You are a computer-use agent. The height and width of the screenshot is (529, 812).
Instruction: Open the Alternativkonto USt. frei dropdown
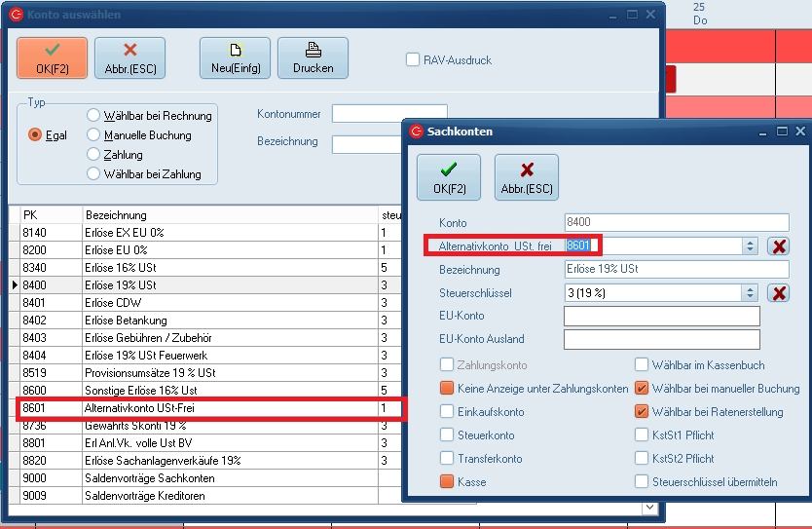(749, 246)
